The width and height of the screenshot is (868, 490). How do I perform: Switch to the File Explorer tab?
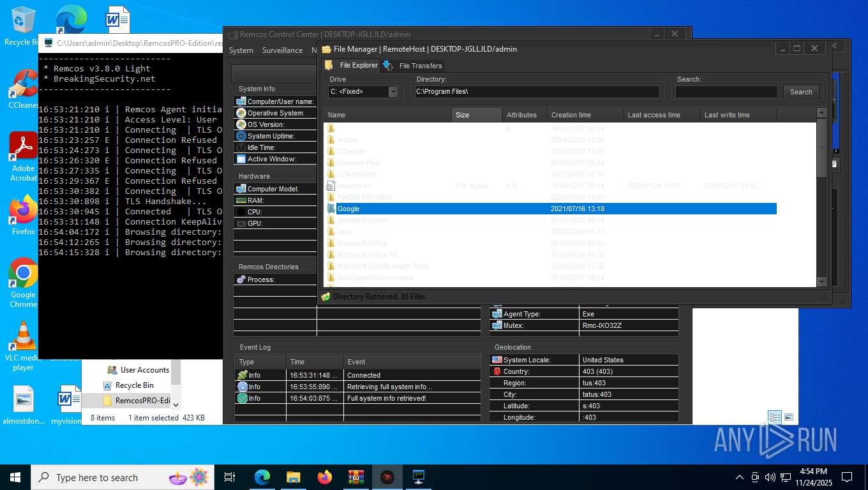pos(352,65)
